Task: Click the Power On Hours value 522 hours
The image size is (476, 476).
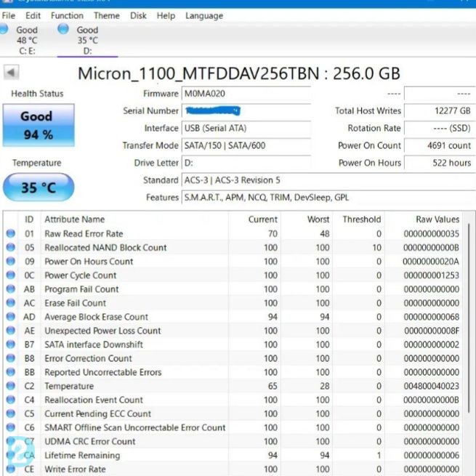Action: click(x=440, y=163)
